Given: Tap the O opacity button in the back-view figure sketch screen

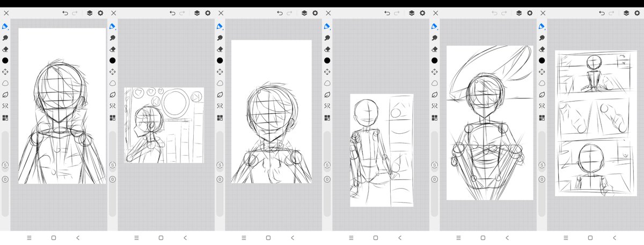Looking at the screenshot, I should tap(327, 178).
